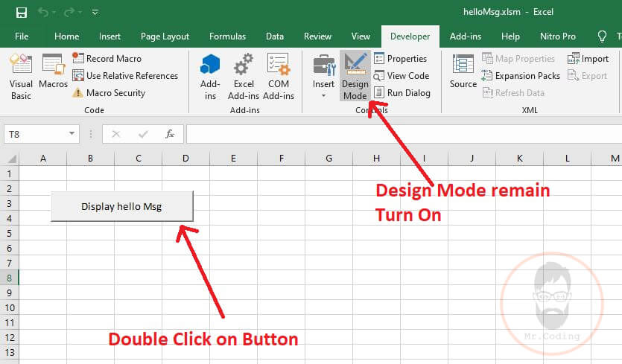This screenshot has width=622, height=364.
Task: Open the Add-ins store icon
Action: (210, 77)
